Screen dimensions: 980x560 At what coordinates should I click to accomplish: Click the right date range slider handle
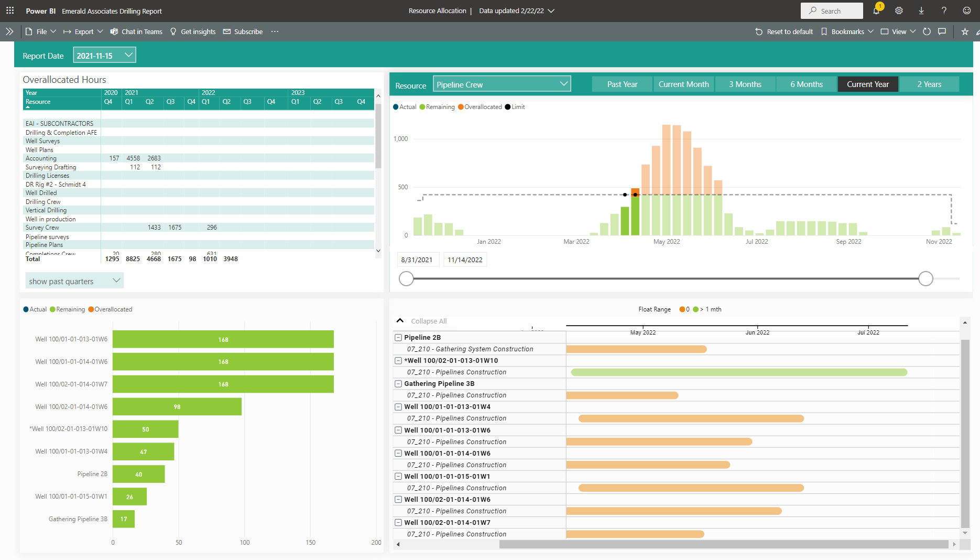tap(925, 278)
